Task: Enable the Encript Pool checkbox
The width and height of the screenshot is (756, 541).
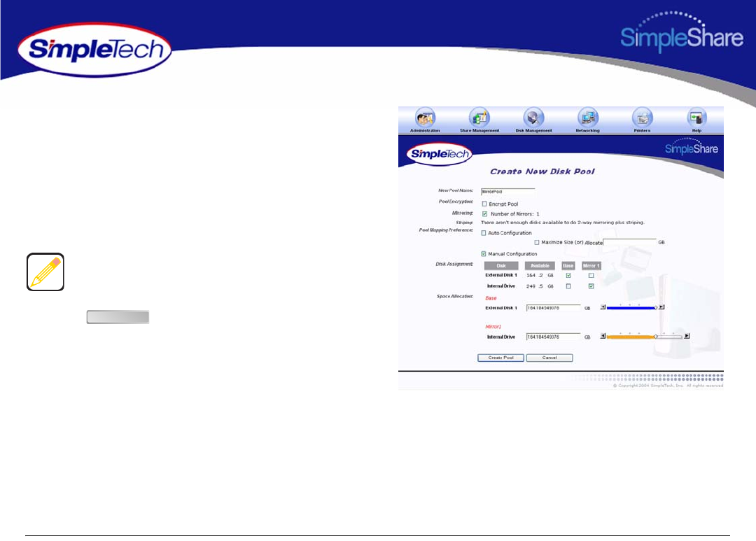Action: (484, 204)
